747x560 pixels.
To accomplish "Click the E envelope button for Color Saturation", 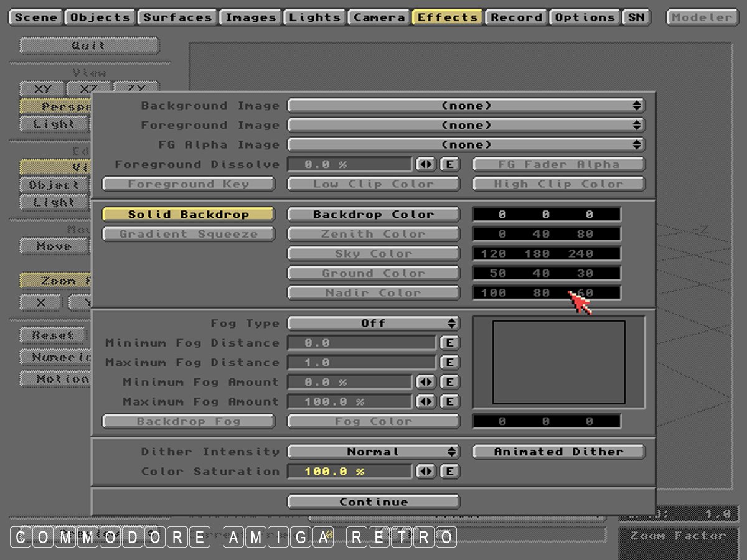I will (449, 472).
